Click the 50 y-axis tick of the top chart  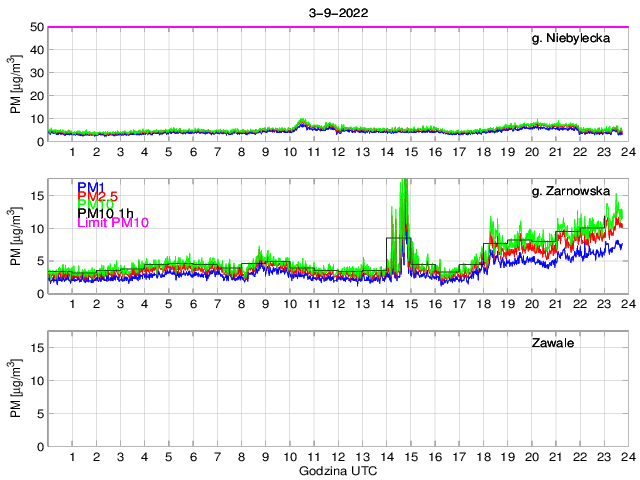click(x=36, y=27)
